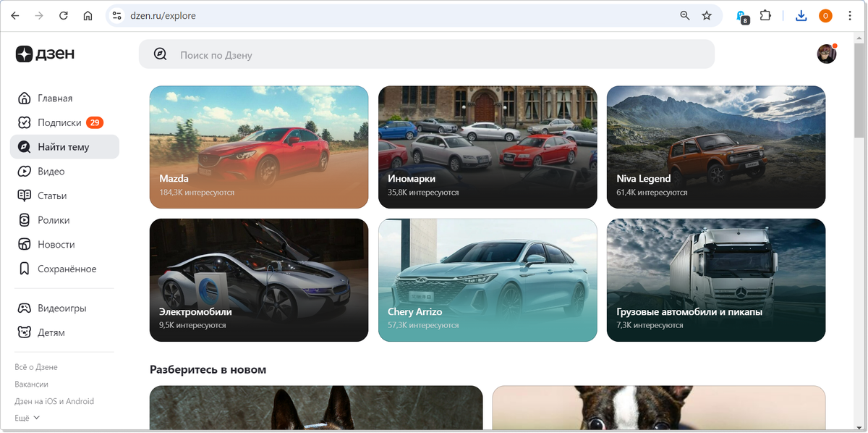This screenshot has height=433, width=868.
Task: Go to Видео section label
Action: [51, 172]
